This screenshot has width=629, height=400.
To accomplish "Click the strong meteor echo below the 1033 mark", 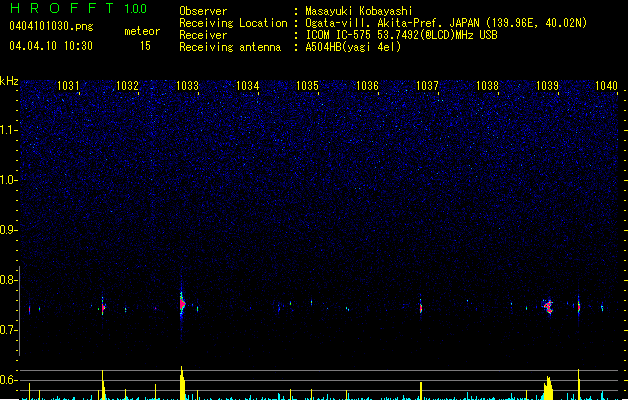I will (x=182, y=305).
